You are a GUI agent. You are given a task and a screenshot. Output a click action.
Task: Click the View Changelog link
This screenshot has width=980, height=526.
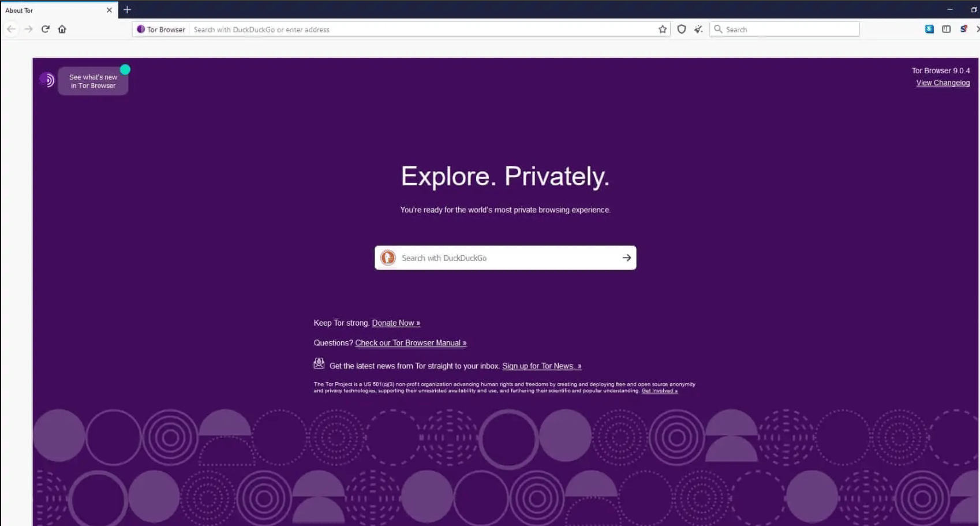tap(942, 83)
